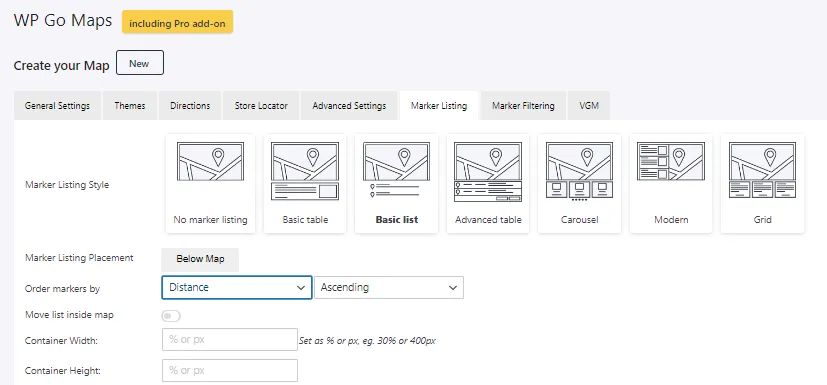Open the Marker Filtering tab
827x385 pixels.
pos(523,105)
